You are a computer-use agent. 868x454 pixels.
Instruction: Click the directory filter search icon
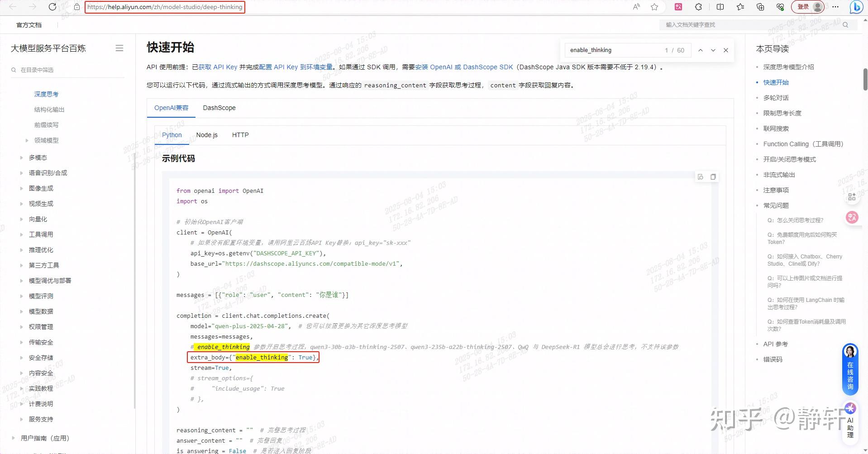coord(14,70)
